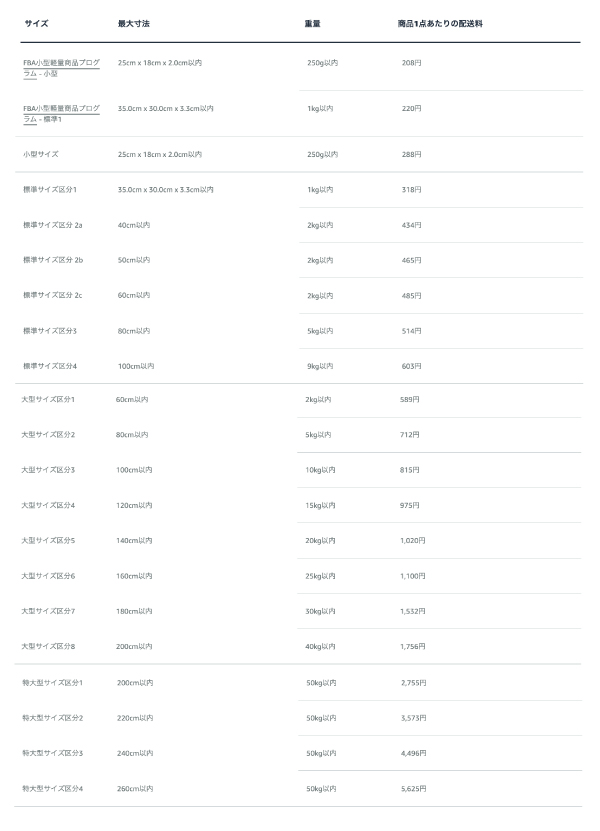Viewport: 600px width, 831px height.
Task: Select the 小型サイズ row label
Action: coord(41,154)
